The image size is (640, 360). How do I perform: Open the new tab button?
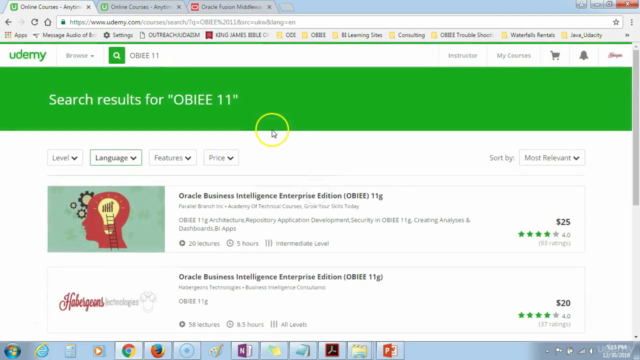[287, 7]
